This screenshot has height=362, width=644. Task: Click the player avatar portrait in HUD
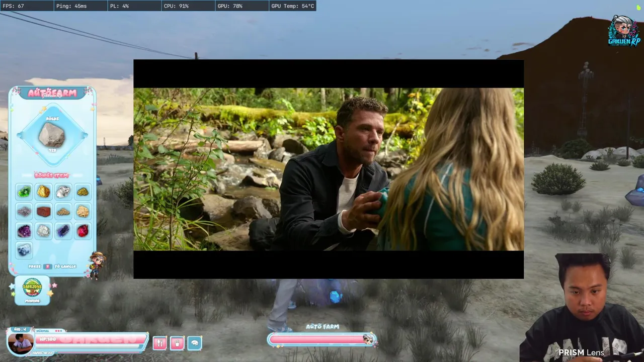(21, 343)
